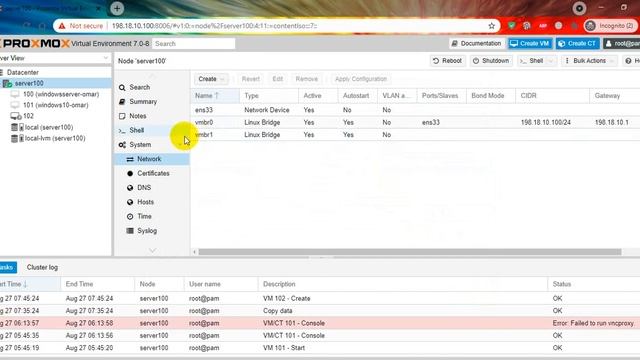Sort by the Type column header
The width and height of the screenshot is (640, 360).
(269, 96)
